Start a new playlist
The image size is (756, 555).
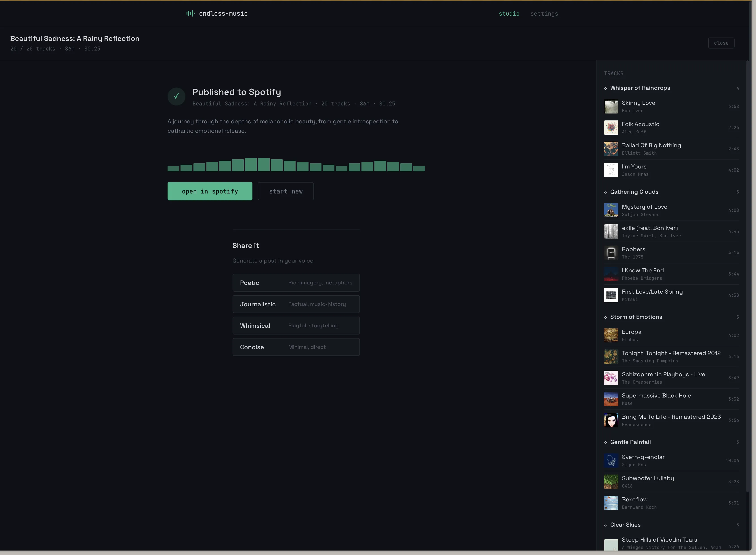[x=286, y=191]
